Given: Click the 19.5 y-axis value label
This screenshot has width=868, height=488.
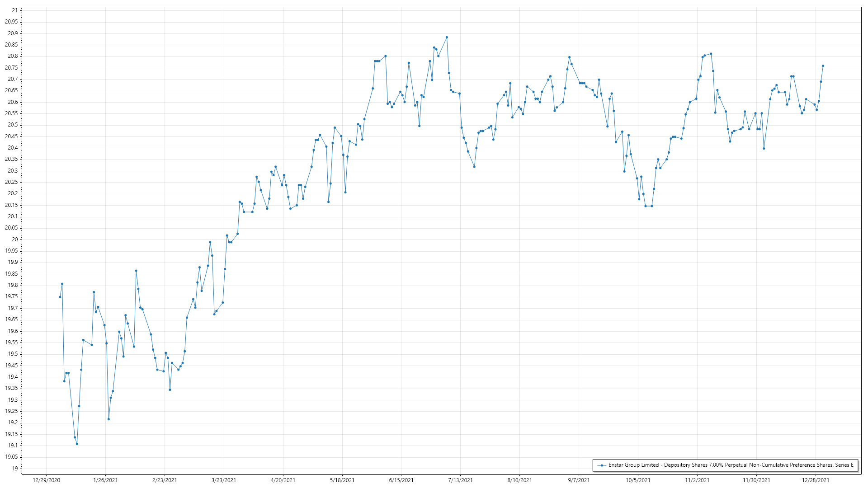Looking at the screenshot, I should (x=13, y=354).
